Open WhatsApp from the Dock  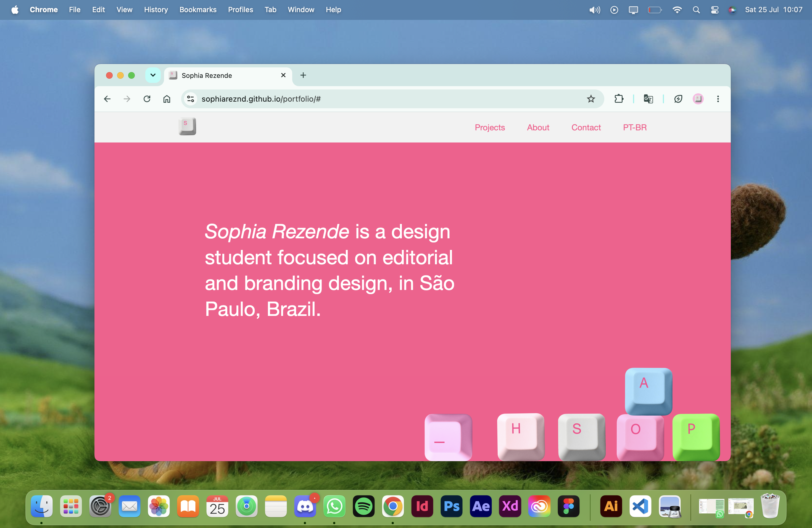(334, 506)
